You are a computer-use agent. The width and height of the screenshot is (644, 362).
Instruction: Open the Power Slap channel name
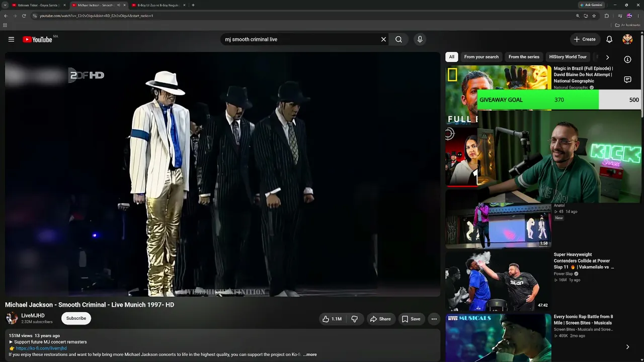tap(563, 274)
